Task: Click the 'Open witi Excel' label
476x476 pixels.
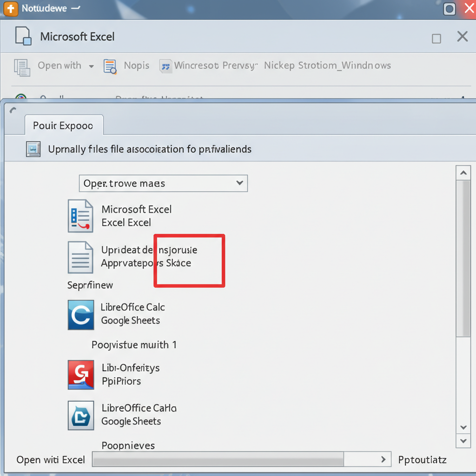Action: tap(51, 460)
